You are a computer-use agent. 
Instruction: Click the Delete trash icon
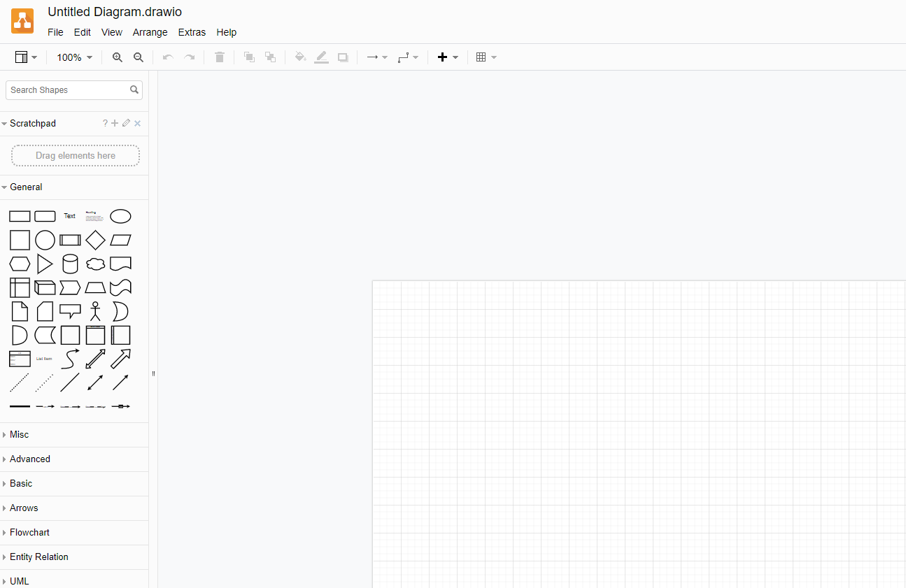click(x=219, y=57)
